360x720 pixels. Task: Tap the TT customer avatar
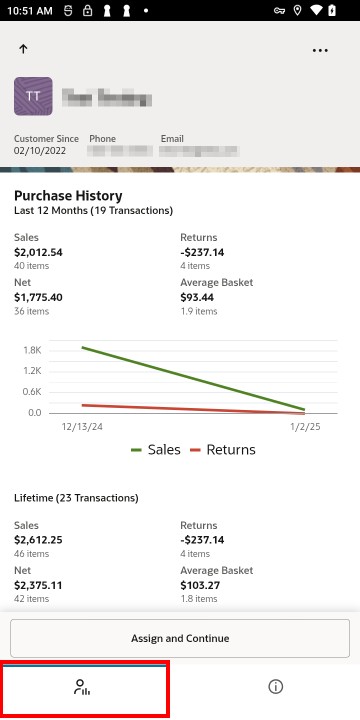click(33, 96)
